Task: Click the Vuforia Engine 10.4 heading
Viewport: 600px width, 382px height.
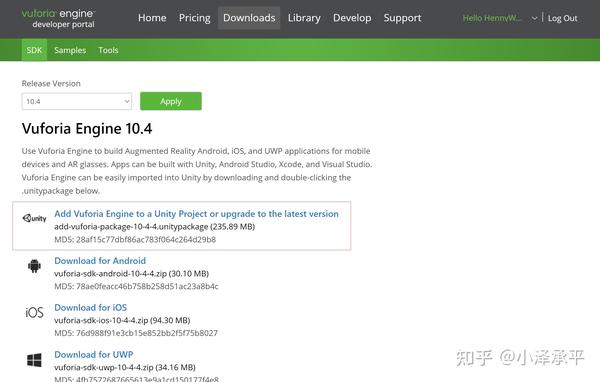Action: pyautogui.click(x=87, y=129)
